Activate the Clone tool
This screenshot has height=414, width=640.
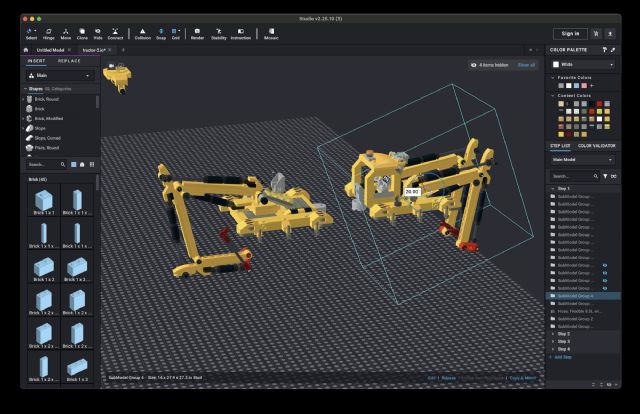coord(80,32)
